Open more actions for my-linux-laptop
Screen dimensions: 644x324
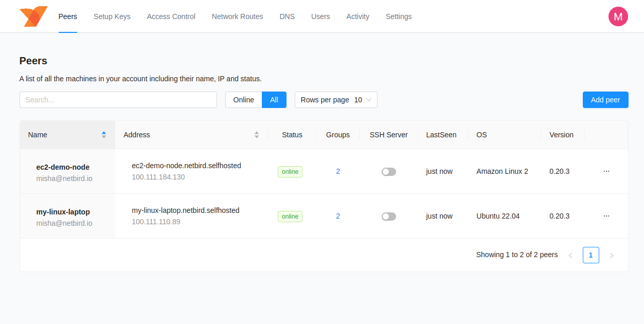tap(606, 216)
